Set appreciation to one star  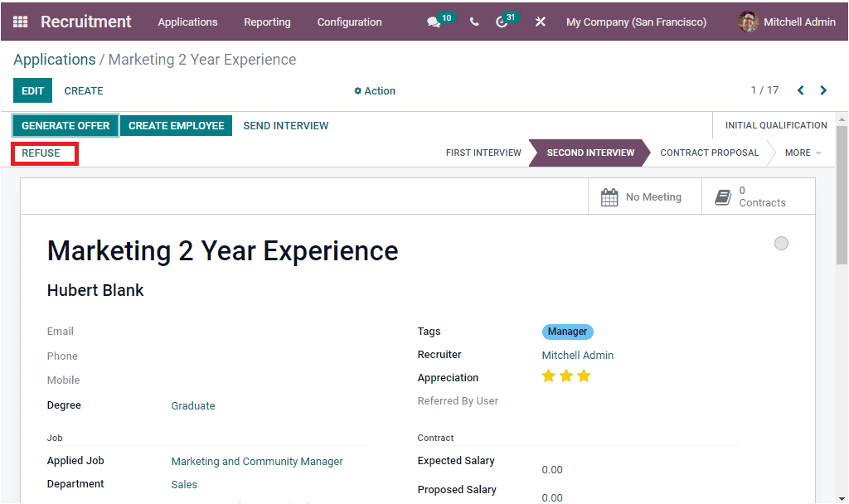tap(548, 376)
